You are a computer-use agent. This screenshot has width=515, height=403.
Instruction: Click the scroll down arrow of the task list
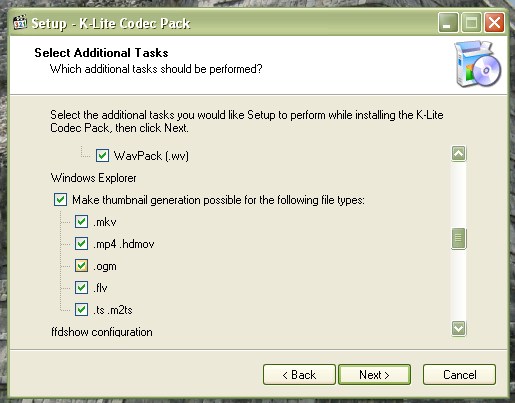pos(459,328)
